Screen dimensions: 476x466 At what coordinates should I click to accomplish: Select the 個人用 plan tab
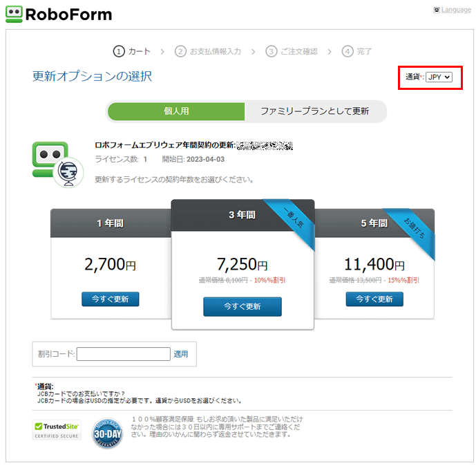[176, 111]
